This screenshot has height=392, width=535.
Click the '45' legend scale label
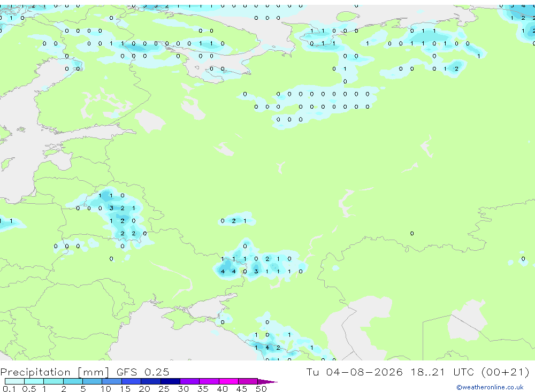(x=242, y=389)
